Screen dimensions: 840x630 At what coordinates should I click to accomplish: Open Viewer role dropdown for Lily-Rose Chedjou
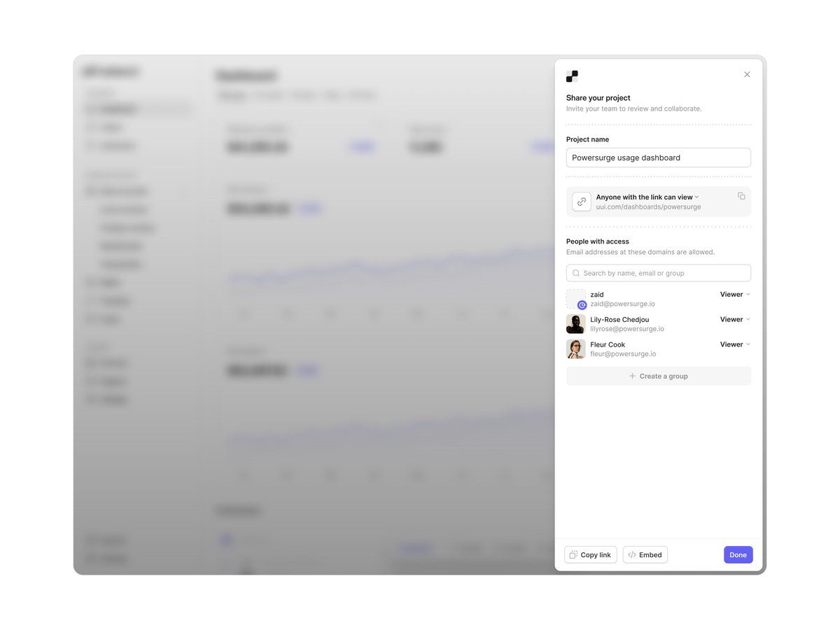735,320
